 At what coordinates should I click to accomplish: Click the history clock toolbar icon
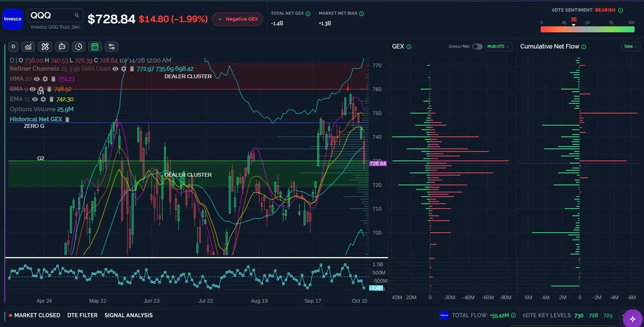pos(79,47)
